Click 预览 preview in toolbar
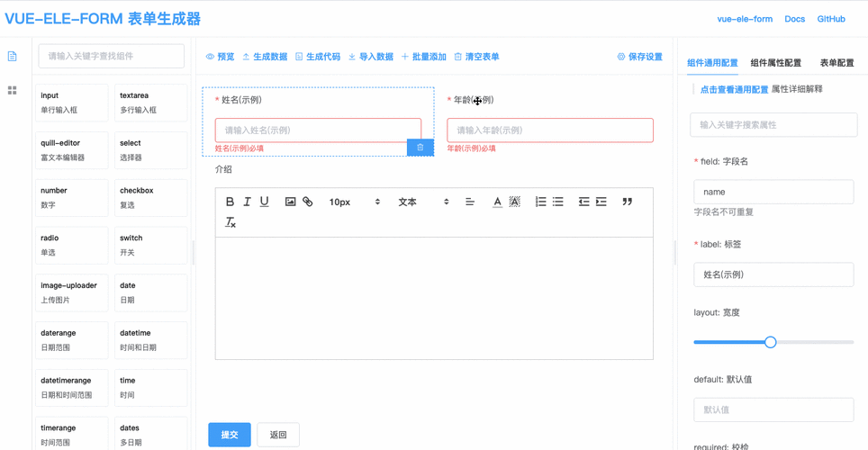Viewport: 868px width, 450px height. [x=220, y=57]
